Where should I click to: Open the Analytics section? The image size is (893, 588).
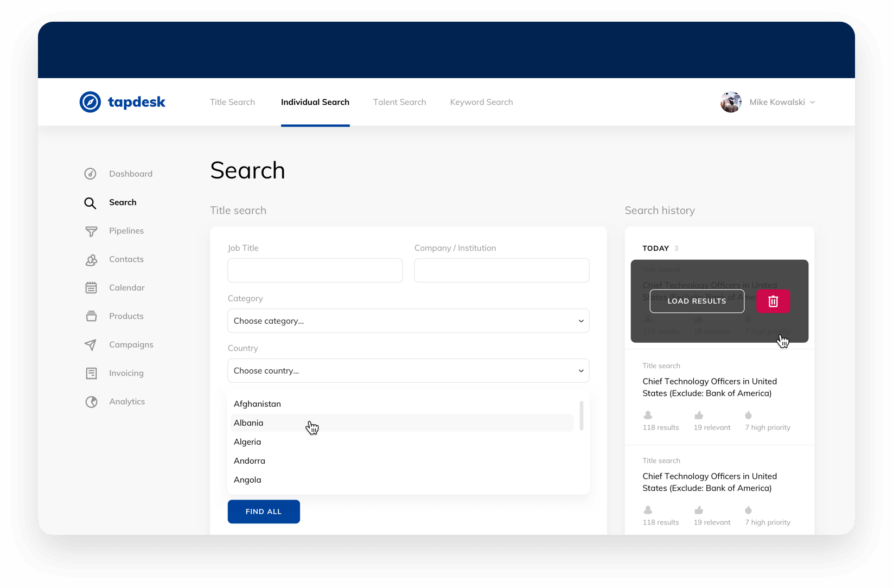click(x=126, y=401)
